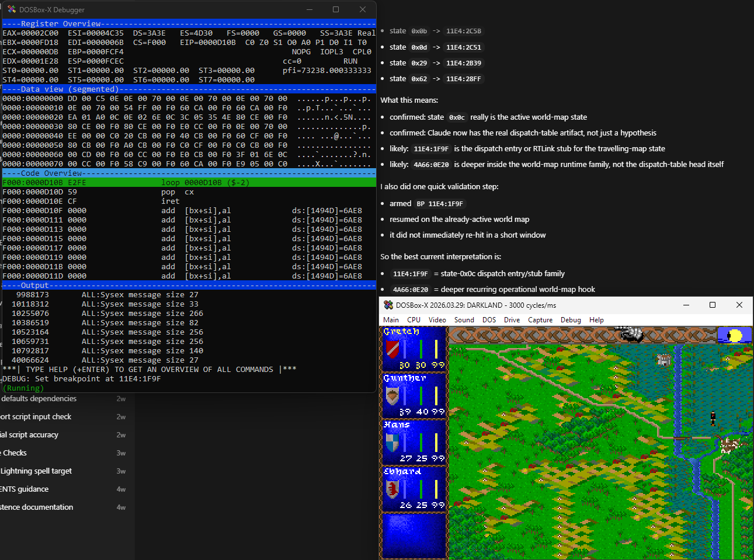This screenshot has height=560, width=754.
Task: Click Gretch's stats 30 30 99
Action: coord(422,365)
